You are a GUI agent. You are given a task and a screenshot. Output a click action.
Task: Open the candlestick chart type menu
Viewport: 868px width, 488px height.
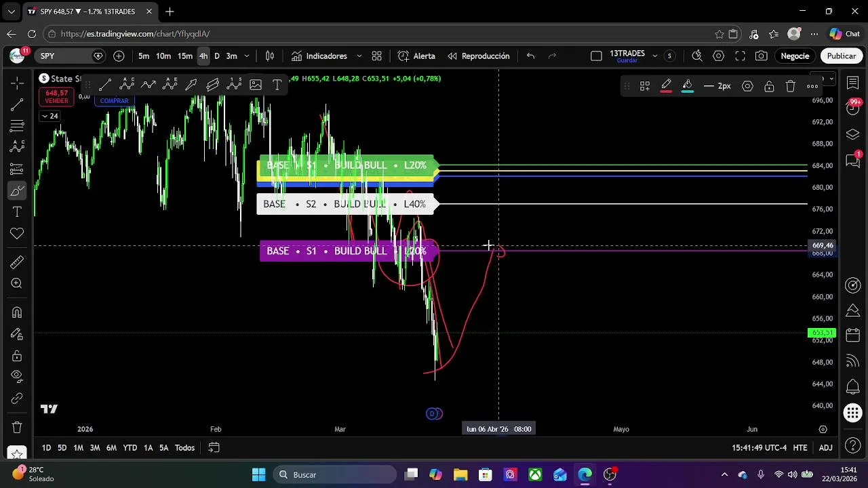[270, 56]
